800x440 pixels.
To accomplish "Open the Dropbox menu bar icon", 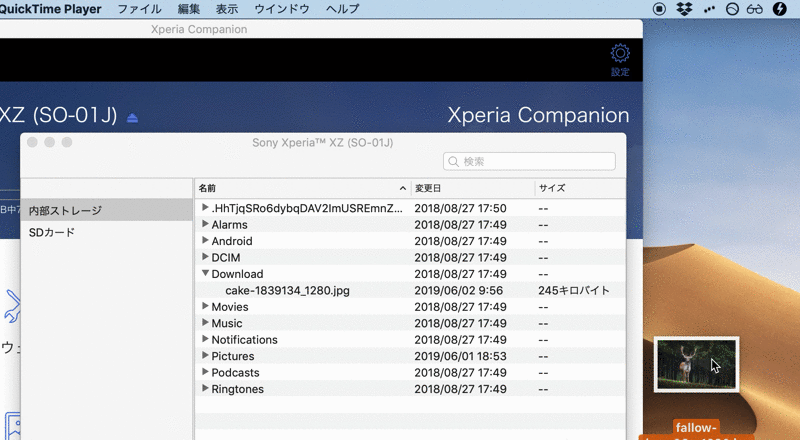I will pyautogui.click(x=684, y=9).
